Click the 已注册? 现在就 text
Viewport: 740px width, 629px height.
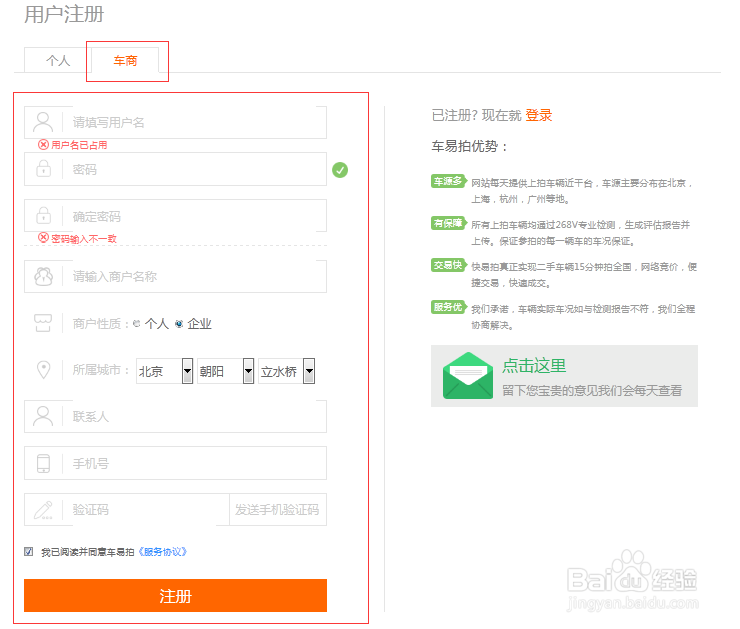[x=477, y=115]
